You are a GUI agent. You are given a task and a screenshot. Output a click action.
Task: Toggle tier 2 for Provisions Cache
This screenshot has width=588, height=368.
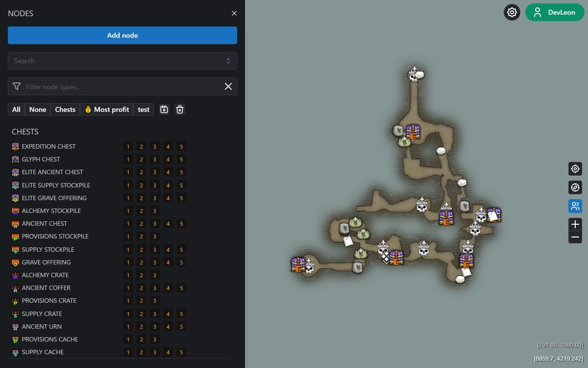click(x=141, y=339)
